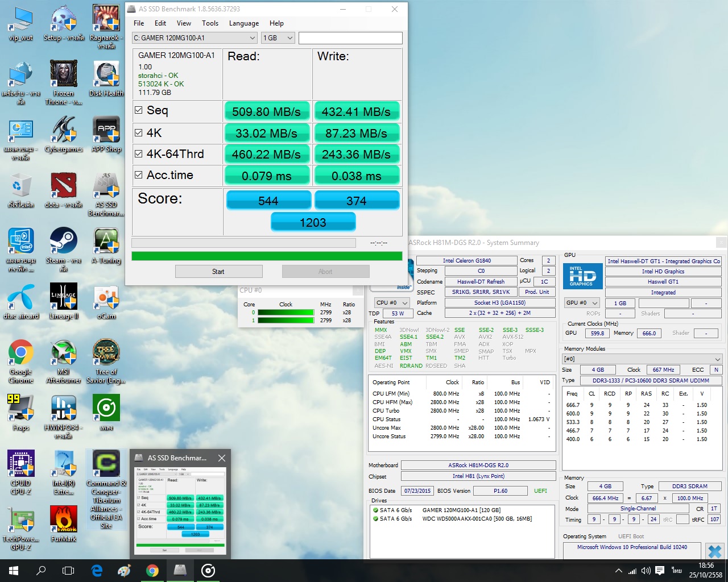Open the Language menu
Screen dimensions: 728x582
point(243,23)
